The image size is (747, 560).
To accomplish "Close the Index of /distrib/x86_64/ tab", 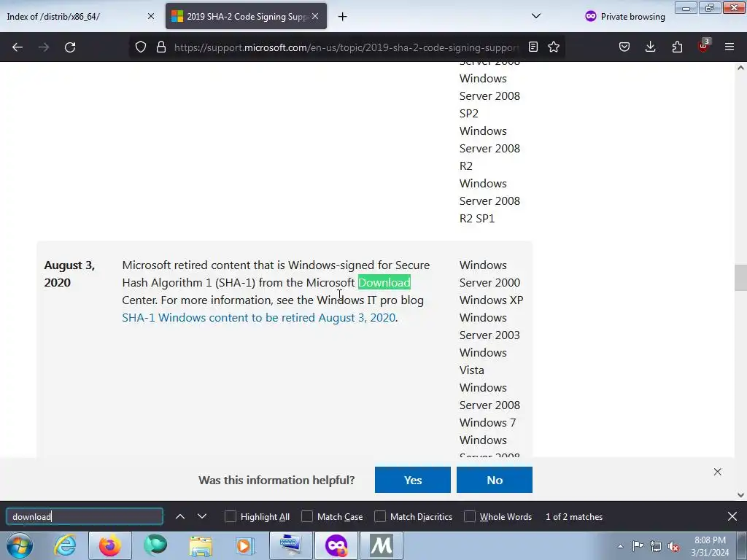I will [x=151, y=16].
